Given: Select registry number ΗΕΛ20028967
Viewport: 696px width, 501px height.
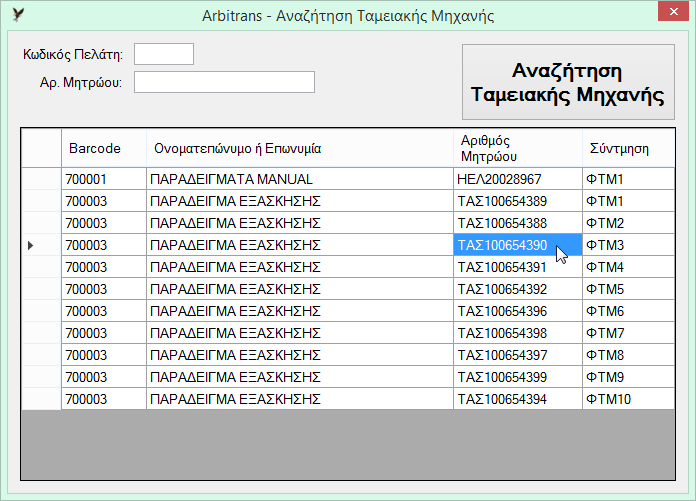Looking at the screenshot, I should (x=518, y=179).
